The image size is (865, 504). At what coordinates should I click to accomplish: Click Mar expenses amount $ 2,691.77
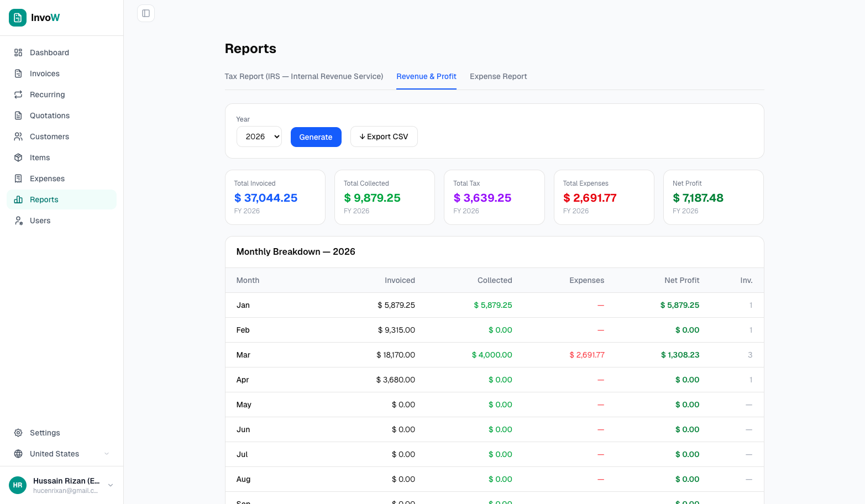[587, 355]
